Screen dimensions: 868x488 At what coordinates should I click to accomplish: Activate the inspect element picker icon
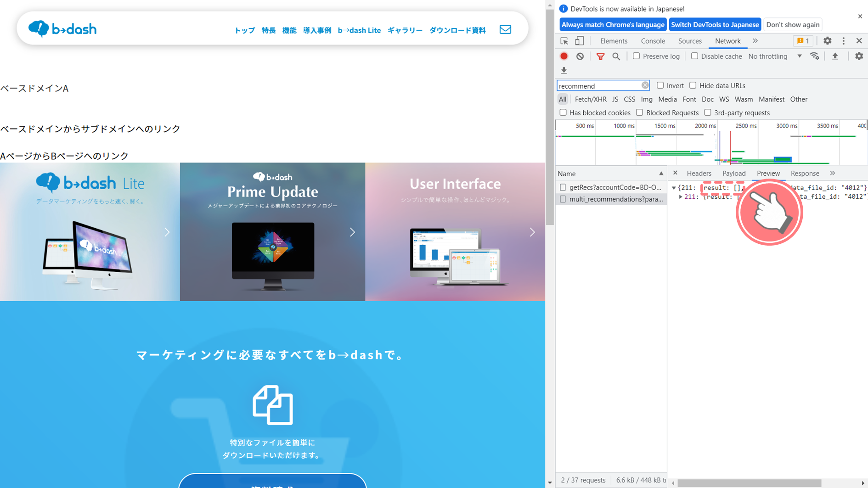coord(564,41)
